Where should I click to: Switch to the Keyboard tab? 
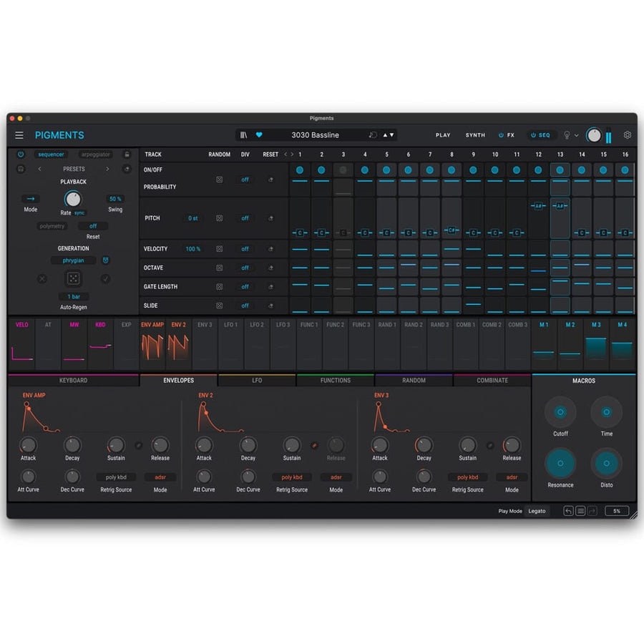(73, 381)
